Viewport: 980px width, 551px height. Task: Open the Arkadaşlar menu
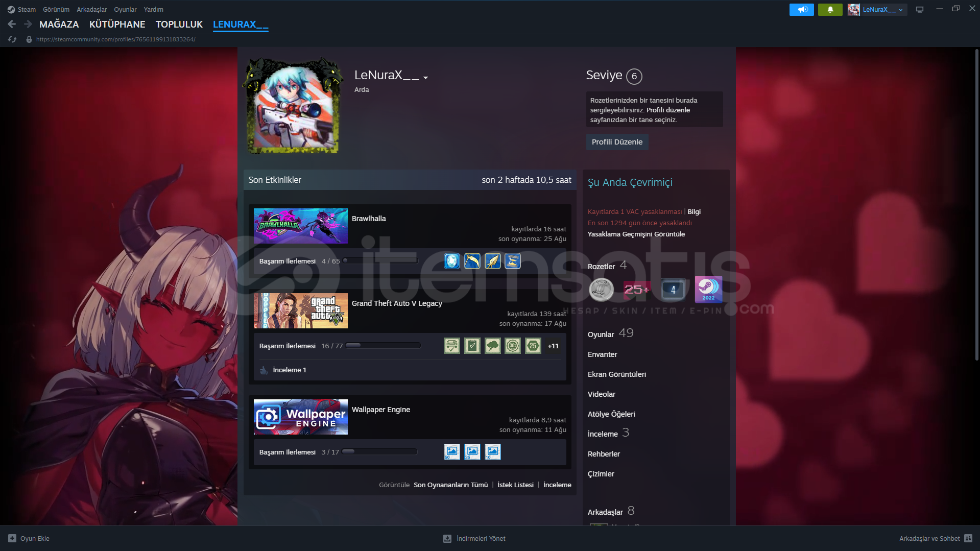(92, 9)
